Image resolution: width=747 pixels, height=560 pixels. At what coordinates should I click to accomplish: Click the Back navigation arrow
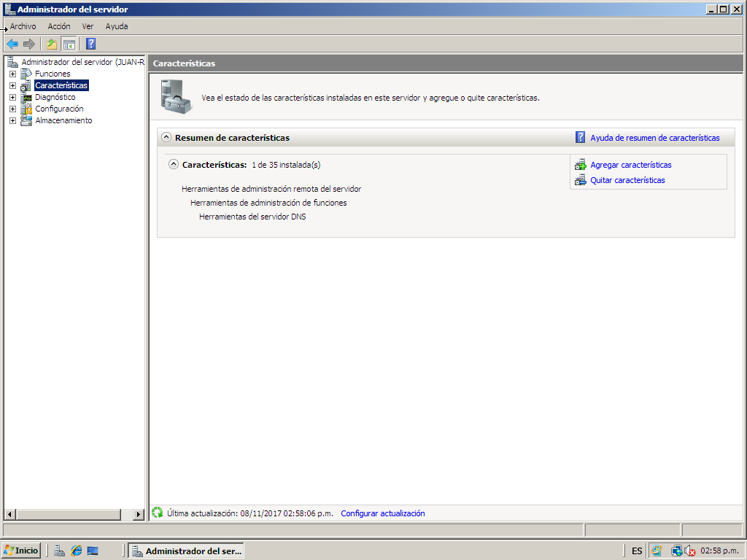click(x=12, y=44)
